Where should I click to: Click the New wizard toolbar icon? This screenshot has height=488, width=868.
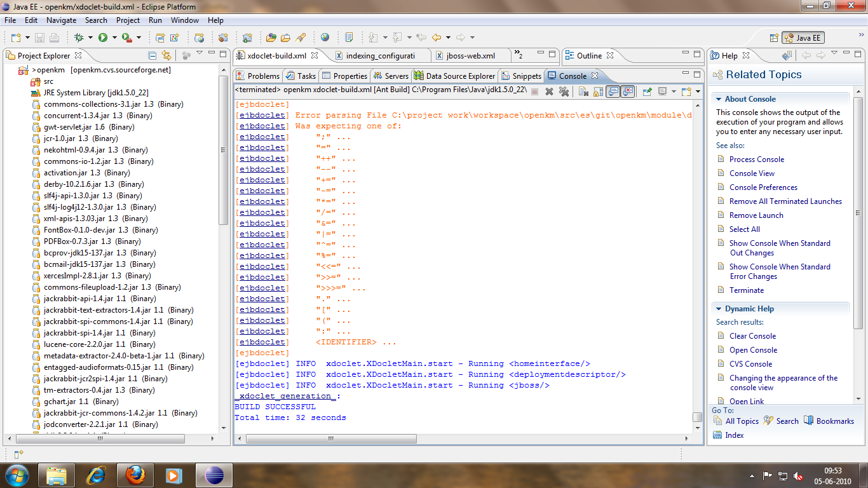click(x=15, y=37)
